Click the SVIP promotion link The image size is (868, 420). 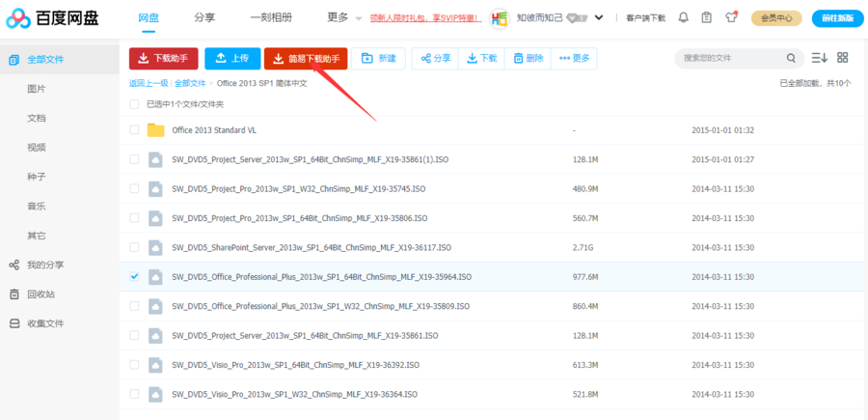425,18
